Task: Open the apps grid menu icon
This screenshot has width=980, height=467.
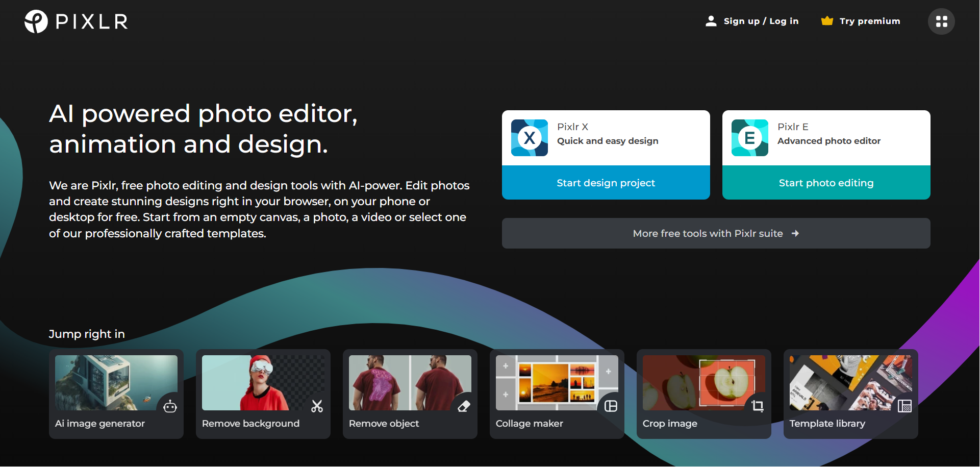Action: (x=941, y=21)
